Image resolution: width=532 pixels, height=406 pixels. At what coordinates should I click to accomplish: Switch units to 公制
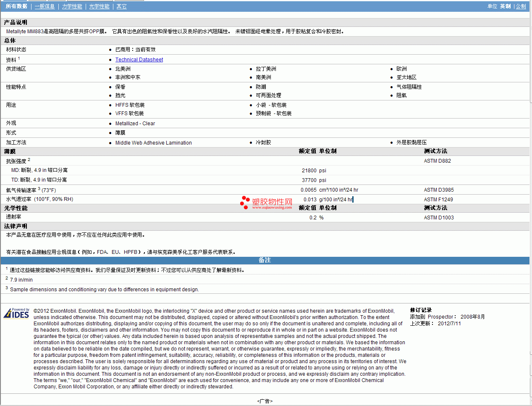coord(521,6)
